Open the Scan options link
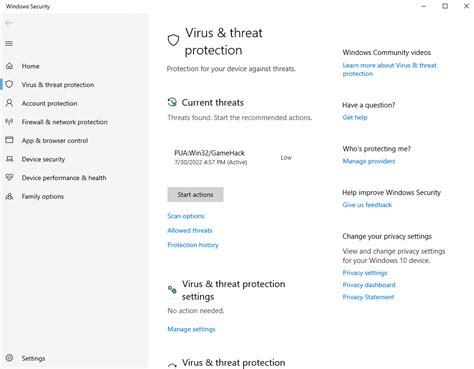The height and width of the screenshot is (369, 474). pos(186,216)
